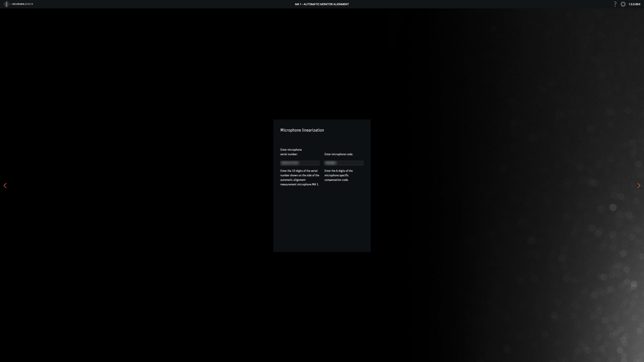The height and width of the screenshot is (362, 644).
Task: Click the Neumann.Berlin logo
Action: (x=18, y=4)
